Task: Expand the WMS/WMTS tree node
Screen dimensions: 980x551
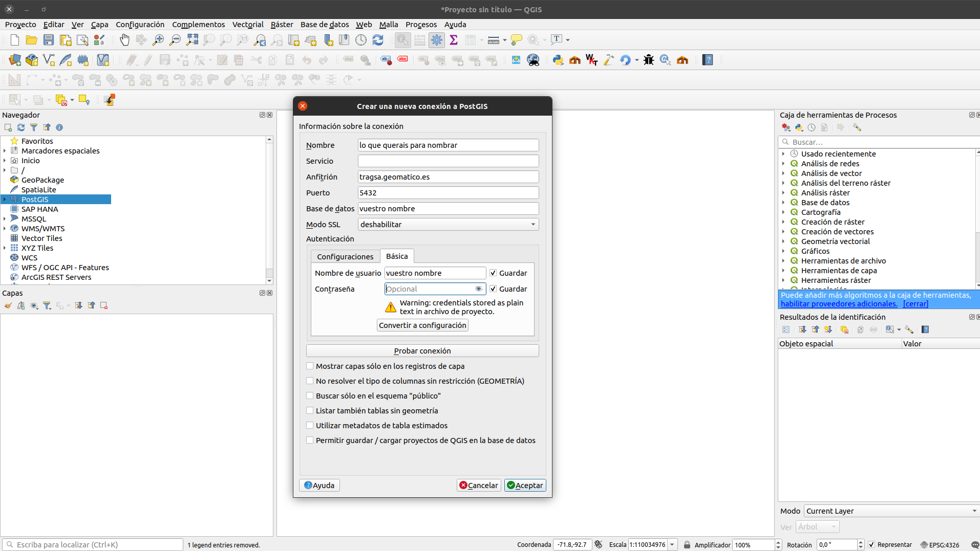Action: coord(5,229)
